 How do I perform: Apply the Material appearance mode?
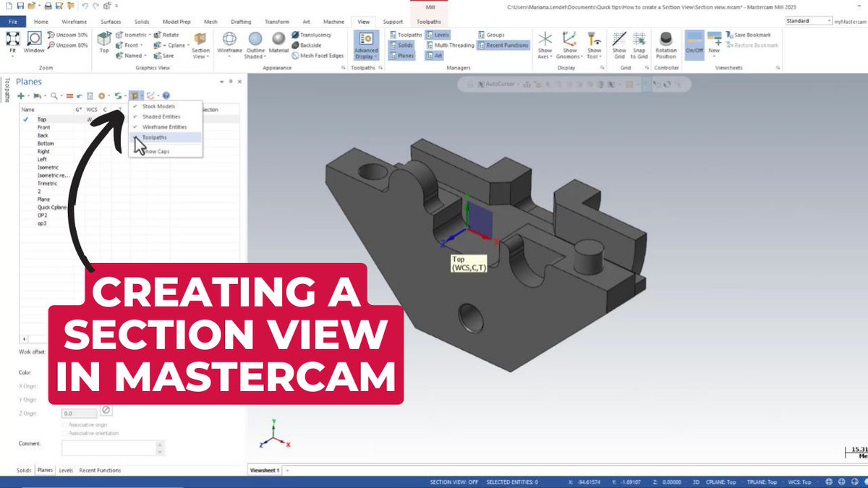click(x=278, y=41)
